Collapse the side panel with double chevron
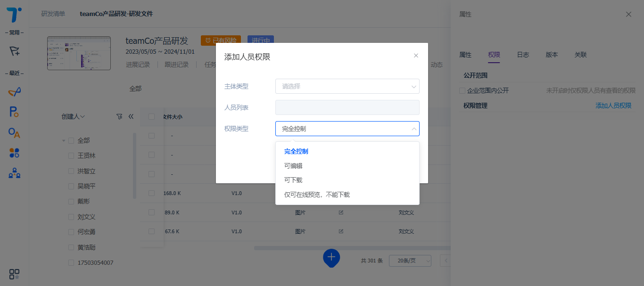The height and width of the screenshot is (286, 644). 131,116
